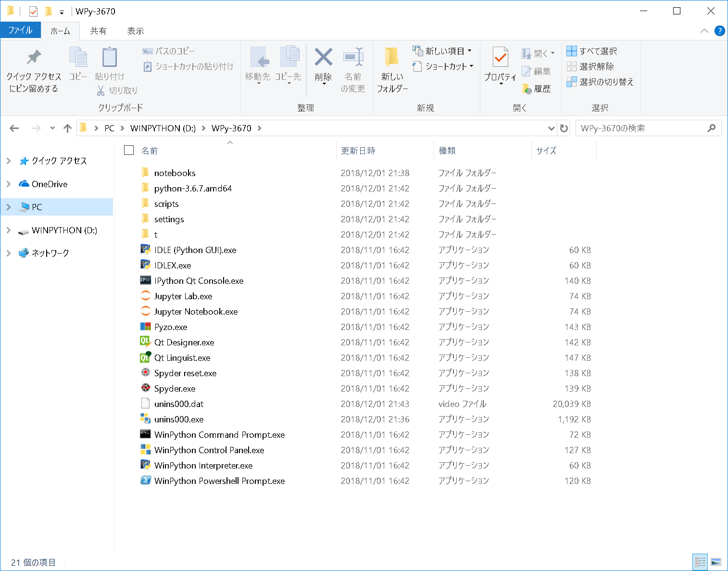Select the Jupyter Lab.exe icon

tap(145, 296)
